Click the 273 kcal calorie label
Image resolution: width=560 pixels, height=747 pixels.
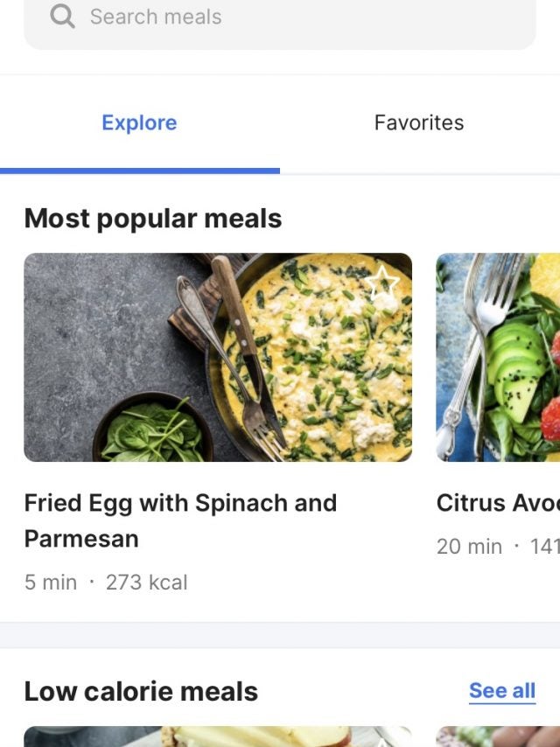146,583
